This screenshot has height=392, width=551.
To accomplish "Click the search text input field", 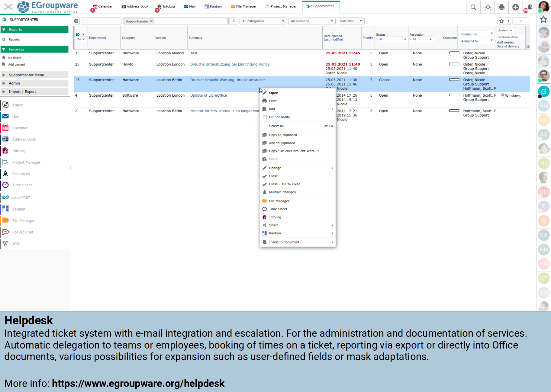I will 101,21.
